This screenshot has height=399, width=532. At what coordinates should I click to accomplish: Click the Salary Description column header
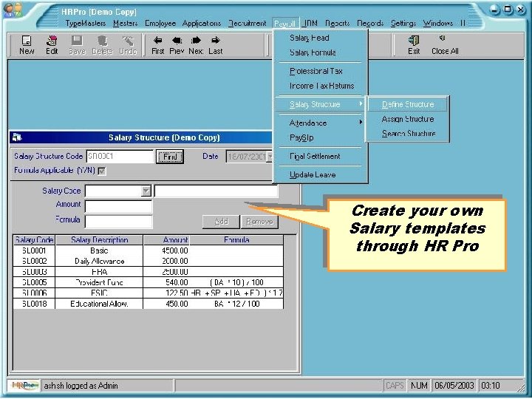(100, 240)
